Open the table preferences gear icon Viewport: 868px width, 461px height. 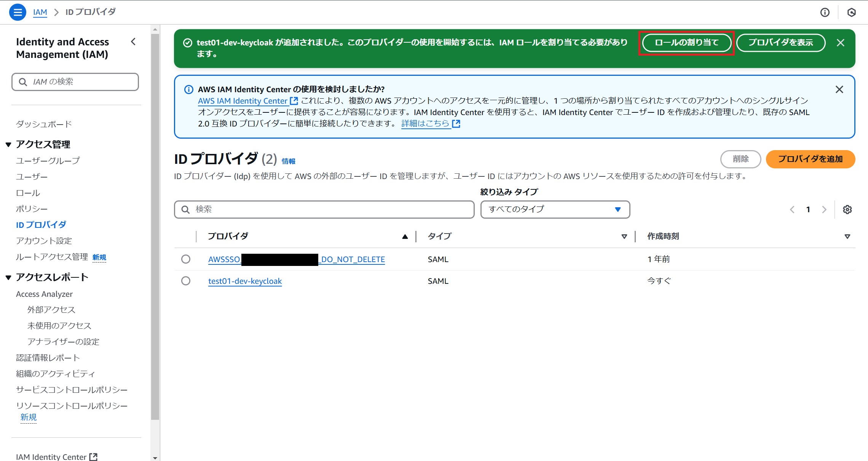point(847,209)
